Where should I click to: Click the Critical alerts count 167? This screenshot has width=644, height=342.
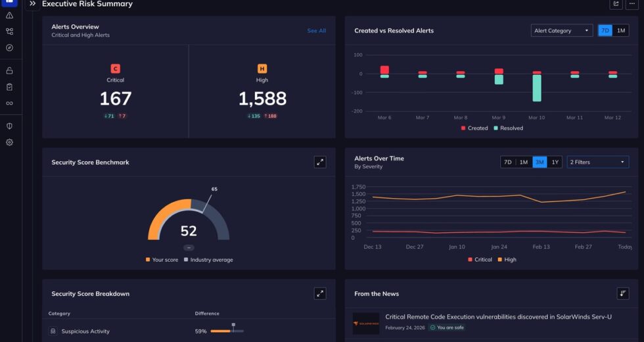pyautogui.click(x=116, y=99)
